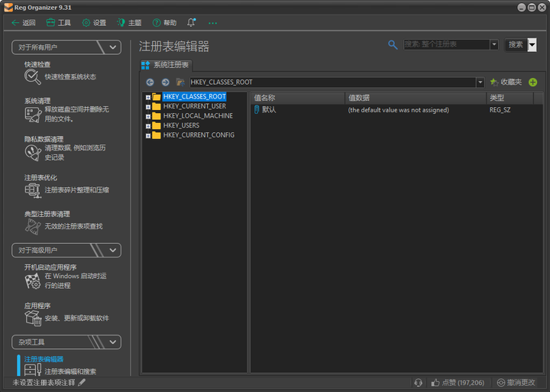This screenshot has width=550, height=392.
Task: Click the registry forward navigation arrow
Action: (x=165, y=82)
